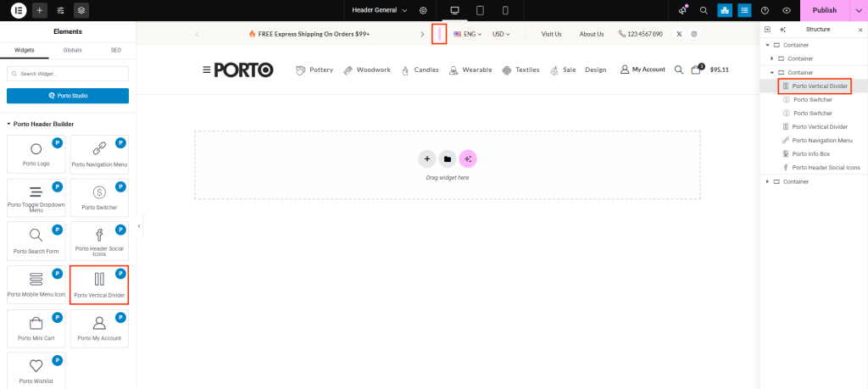Select the Porto Mini Cart widget

36,328
